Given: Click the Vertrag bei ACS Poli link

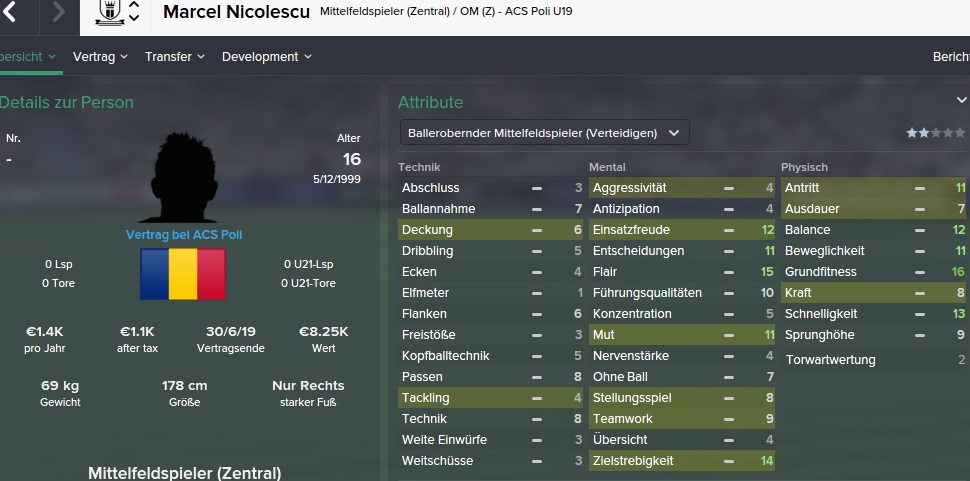Looking at the screenshot, I should point(184,235).
